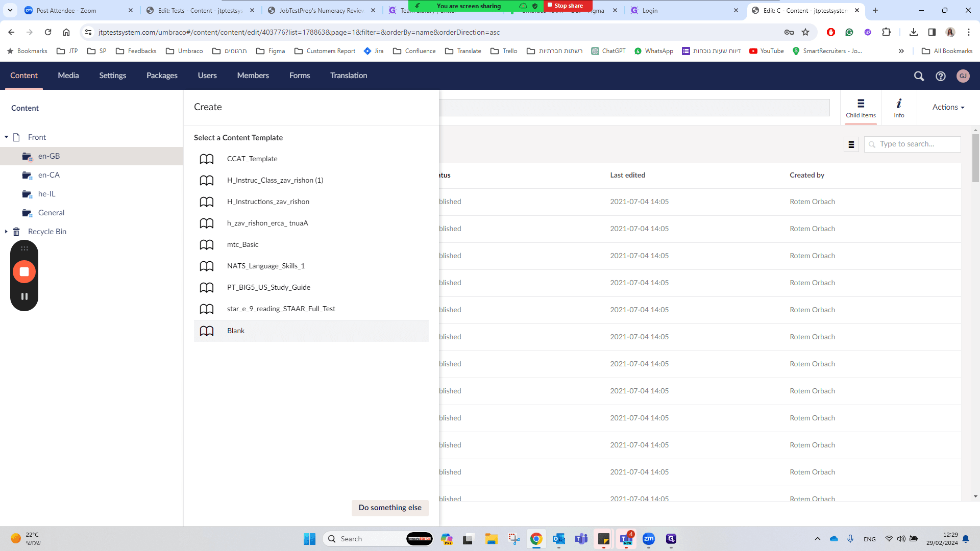This screenshot has height=551, width=980.
Task: Select the Recycle Bin tree node
Action: pos(47,232)
